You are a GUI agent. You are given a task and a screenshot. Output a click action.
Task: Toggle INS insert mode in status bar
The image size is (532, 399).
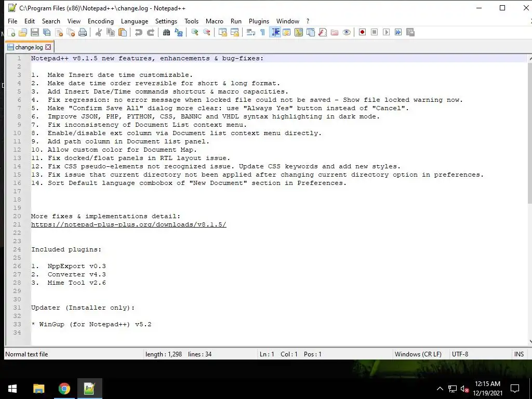(519, 354)
